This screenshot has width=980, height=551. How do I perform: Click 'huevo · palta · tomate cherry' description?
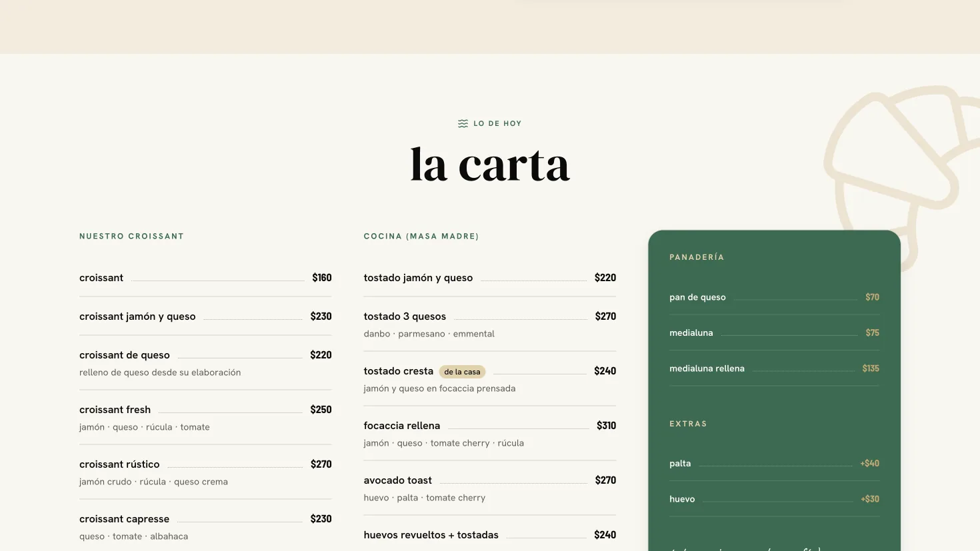click(425, 498)
